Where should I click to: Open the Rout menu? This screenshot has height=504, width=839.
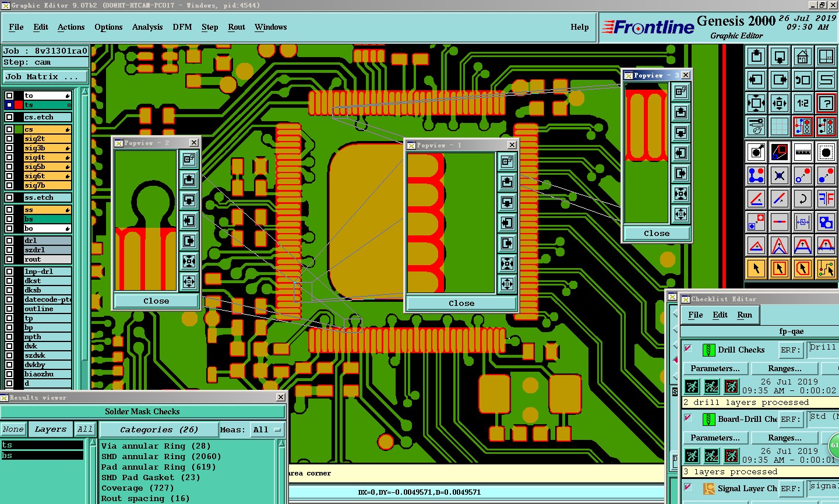pos(237,27)
